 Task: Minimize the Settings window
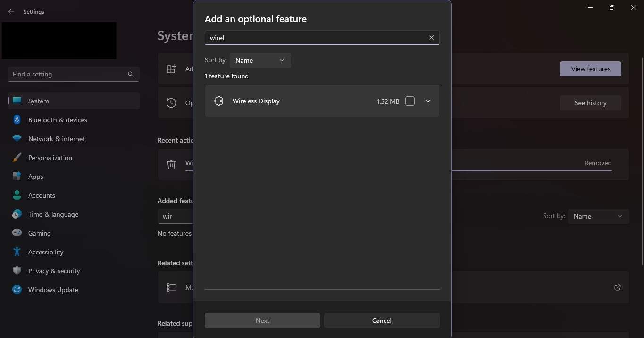(x=590, y=8)
